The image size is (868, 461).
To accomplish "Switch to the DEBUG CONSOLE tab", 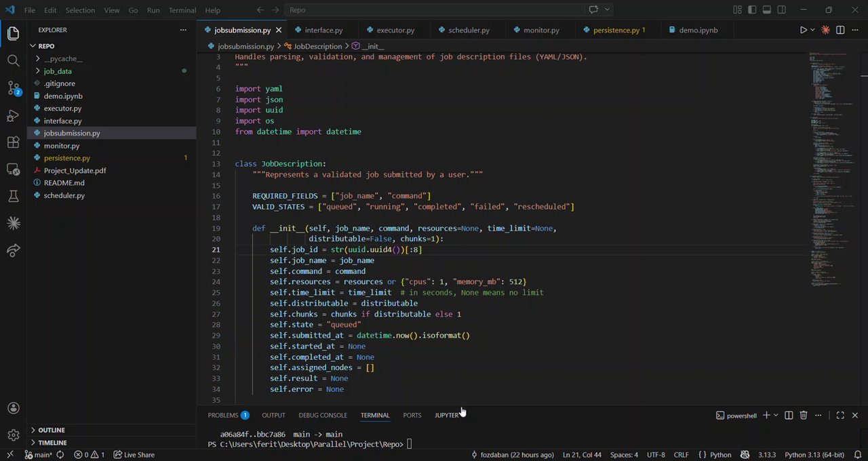I will 323,415.
